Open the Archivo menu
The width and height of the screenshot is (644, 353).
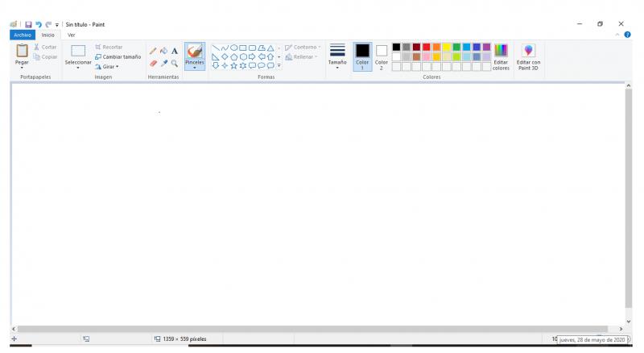click(x=22, y=35)
